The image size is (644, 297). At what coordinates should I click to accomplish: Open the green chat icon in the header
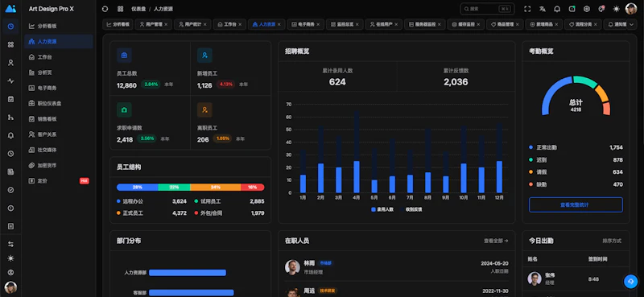[572, 9]
